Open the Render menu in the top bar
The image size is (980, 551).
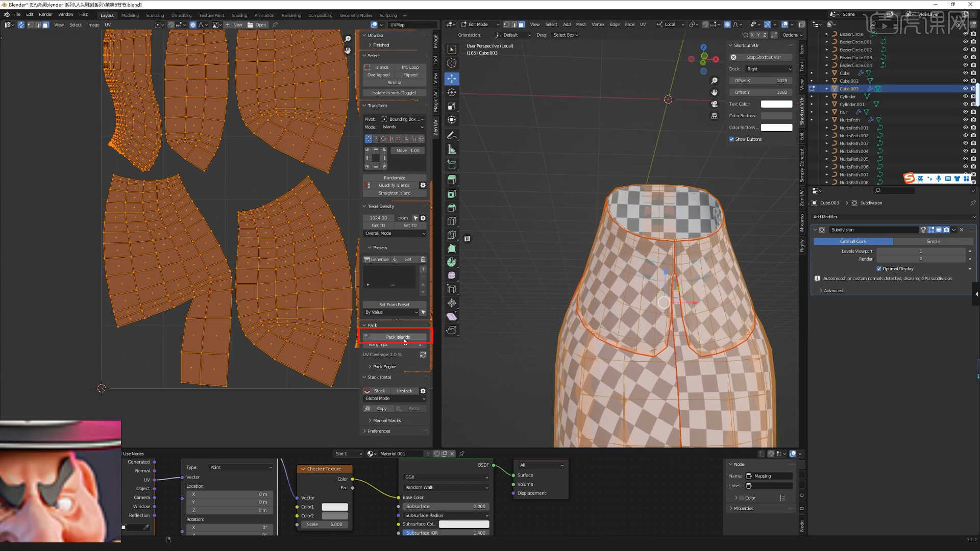coord(45,14)
